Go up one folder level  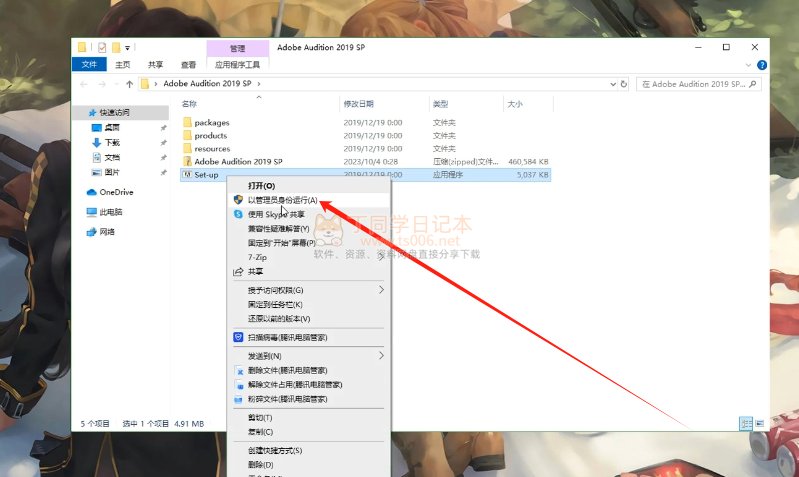[129, 84]
